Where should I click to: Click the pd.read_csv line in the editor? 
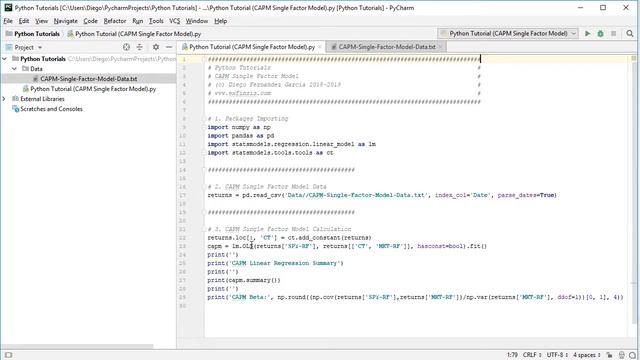(382, 195)
